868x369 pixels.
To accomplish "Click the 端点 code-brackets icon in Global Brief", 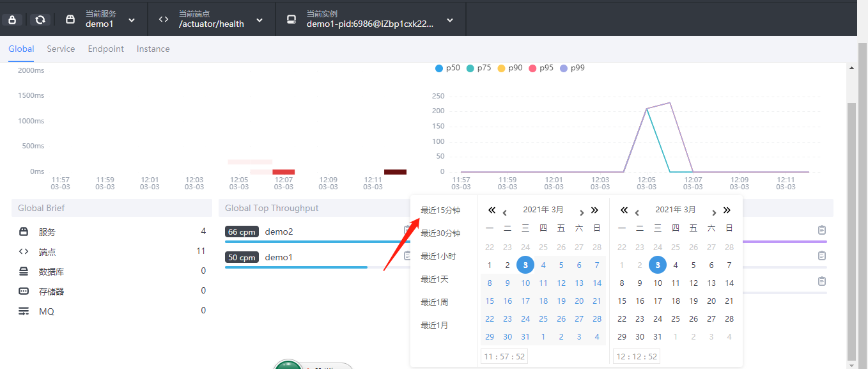I will [x=24, y=251].
